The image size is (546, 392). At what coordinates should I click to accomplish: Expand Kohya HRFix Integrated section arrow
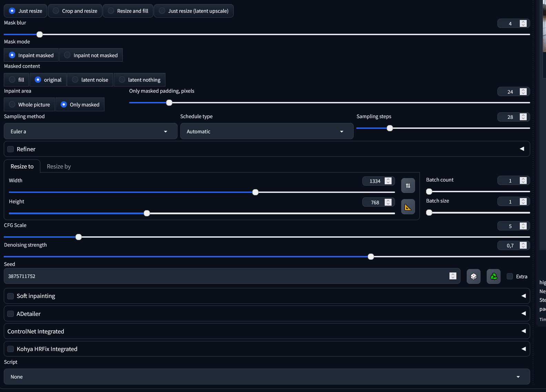524,349
